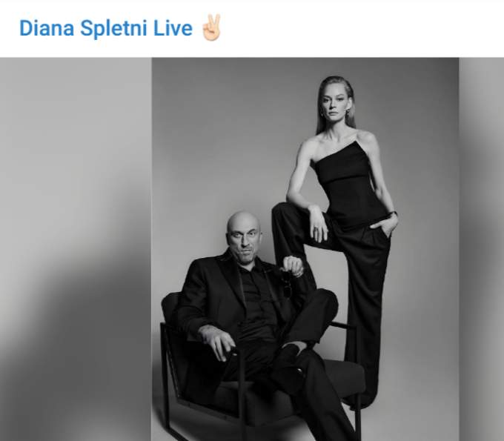The width and height of the screenshot is (504, 441).
Task: Click the man's raised hand holding glasses
Action: 292,266
